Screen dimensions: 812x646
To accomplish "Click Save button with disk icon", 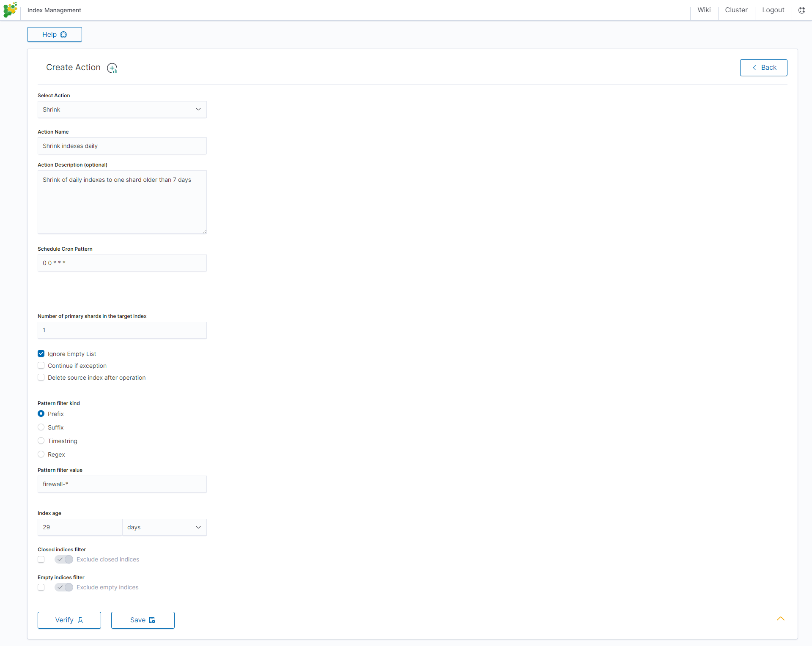I will tap(143, 620).
